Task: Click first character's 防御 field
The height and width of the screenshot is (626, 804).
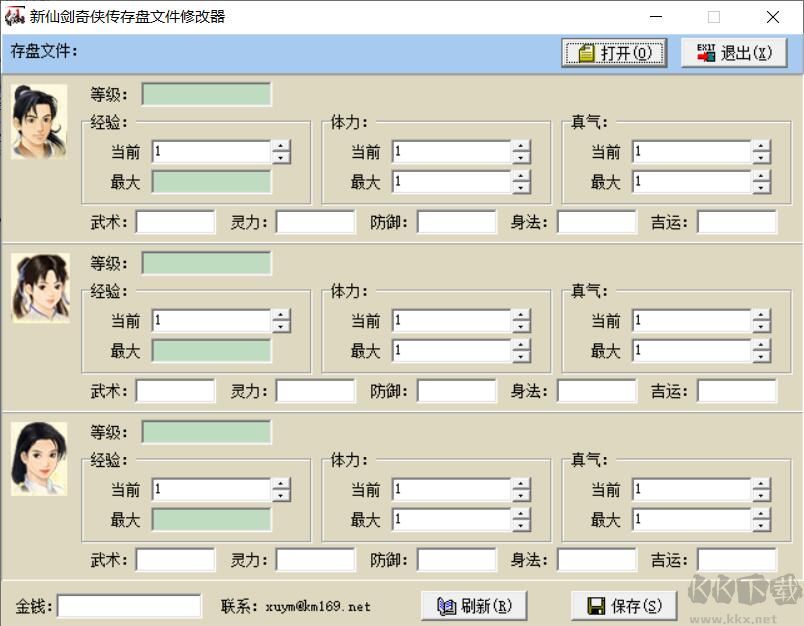Action: pos(456,222)
